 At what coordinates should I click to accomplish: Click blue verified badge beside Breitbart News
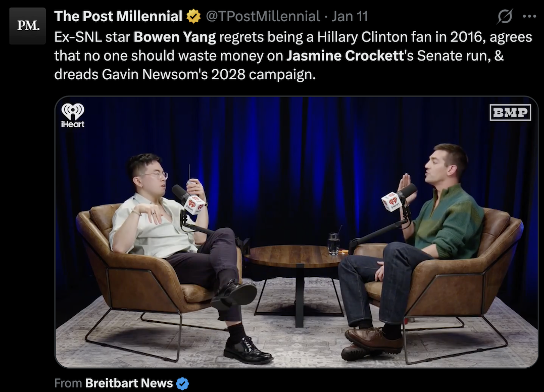(182, 383)
